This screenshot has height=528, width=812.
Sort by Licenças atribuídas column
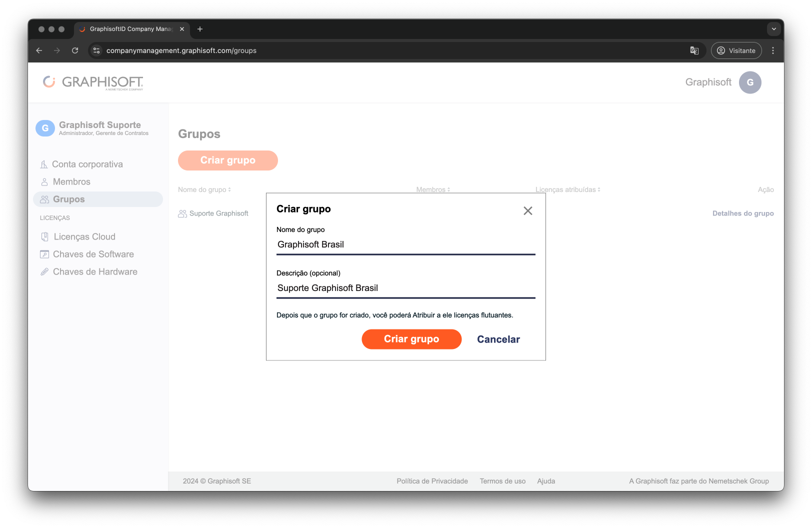[568, 190]
